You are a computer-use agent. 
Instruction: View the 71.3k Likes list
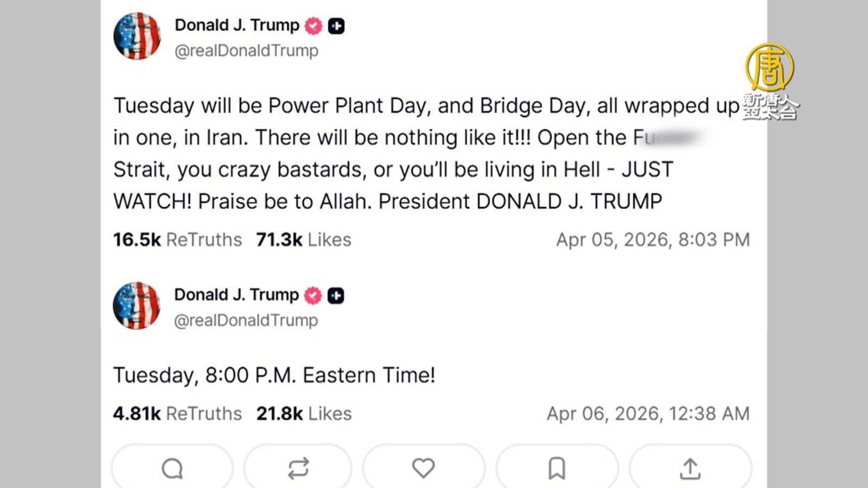[304, 240]
